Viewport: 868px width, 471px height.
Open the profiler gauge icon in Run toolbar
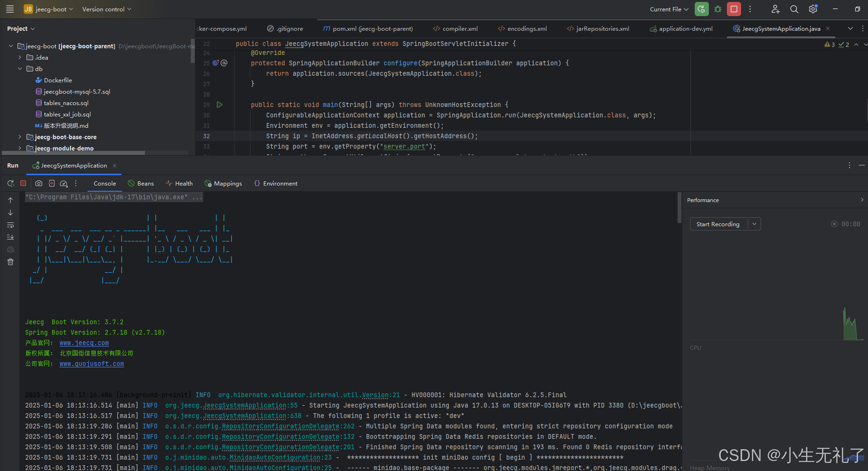[64, 183]
